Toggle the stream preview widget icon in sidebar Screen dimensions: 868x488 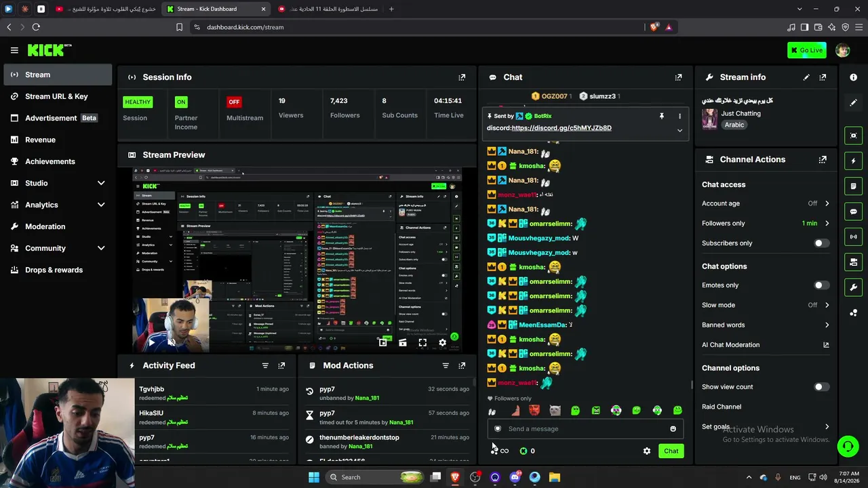click(x=854, y=136)
